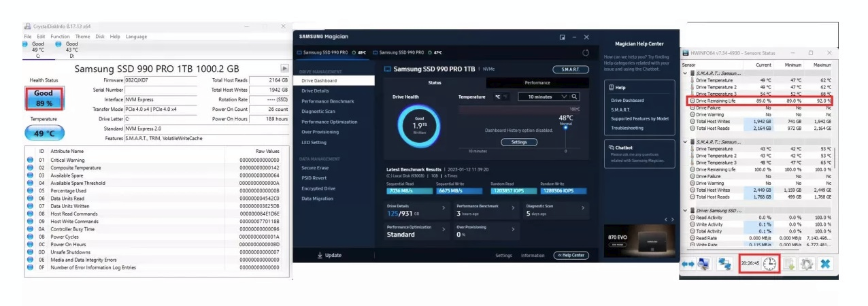Click the next disk arrow in CrystalDiskInfo
The width and height of the screenshot is (868, 306).
(284, 69)
